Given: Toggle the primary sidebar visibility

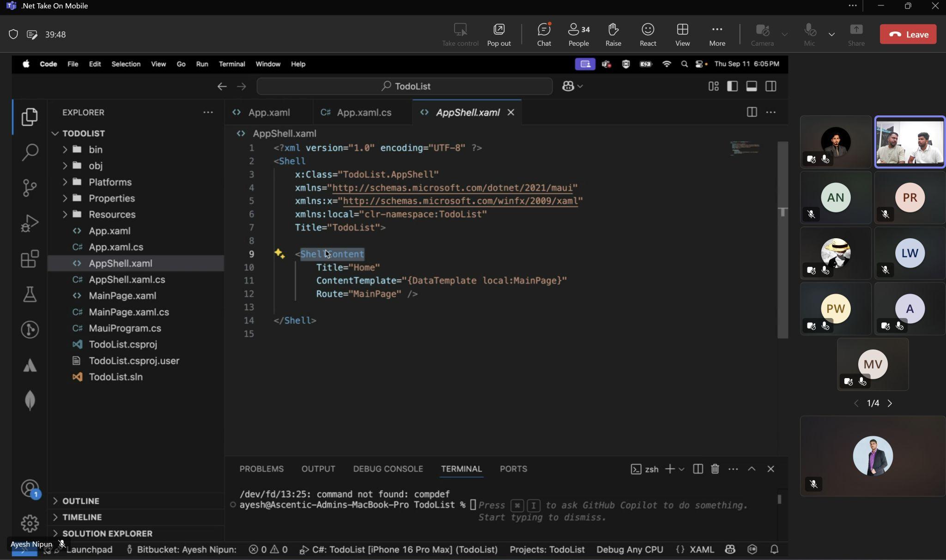Looking at the screenshot, I should click(732, 86).
